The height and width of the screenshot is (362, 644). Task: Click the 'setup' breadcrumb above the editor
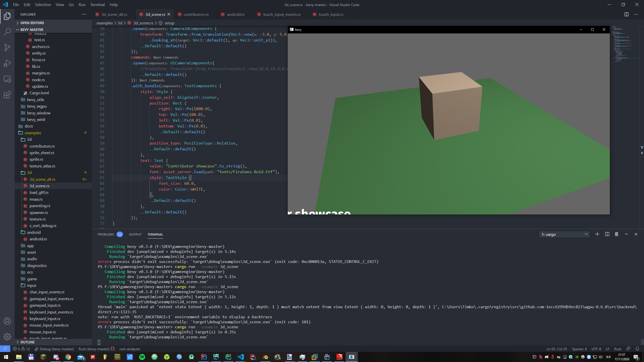pyautogui.click(x=169, y=23)
